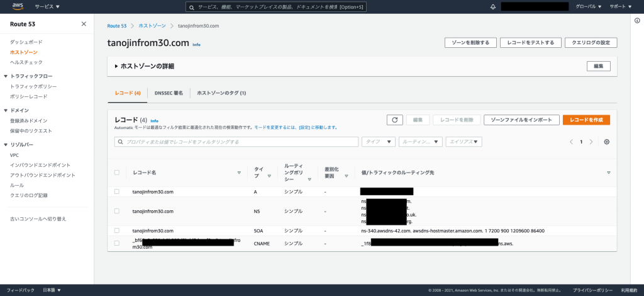Open the info circle icon at right edge

(x=637, y=21)
